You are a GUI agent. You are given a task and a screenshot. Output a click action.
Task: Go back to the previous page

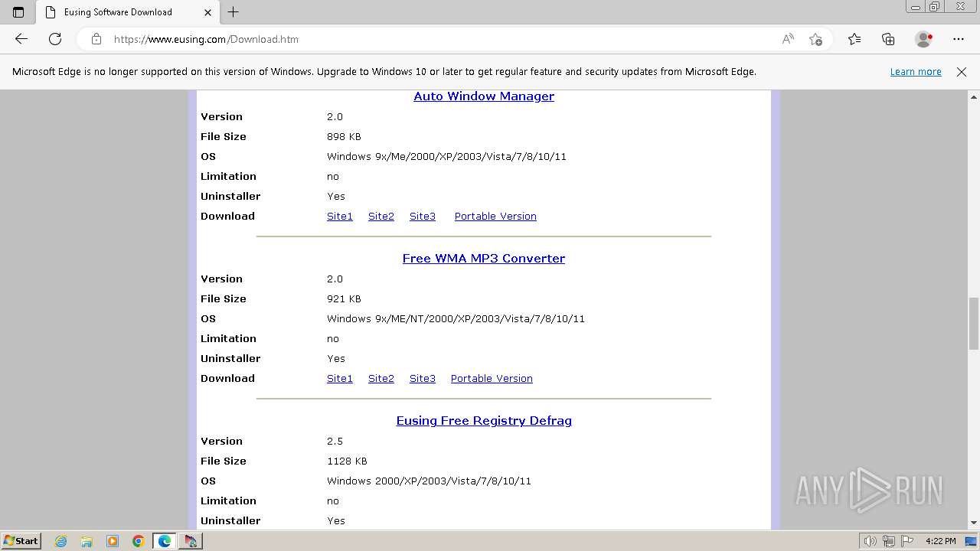[x=21, y=39]
